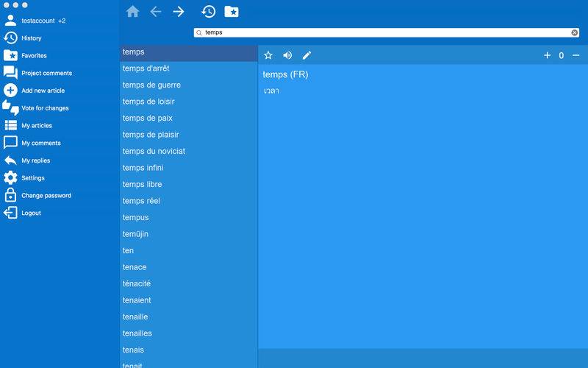This screenshot has height=368, width=588.
Task: Select temüjin in word list
Action: tap(189, 234)
